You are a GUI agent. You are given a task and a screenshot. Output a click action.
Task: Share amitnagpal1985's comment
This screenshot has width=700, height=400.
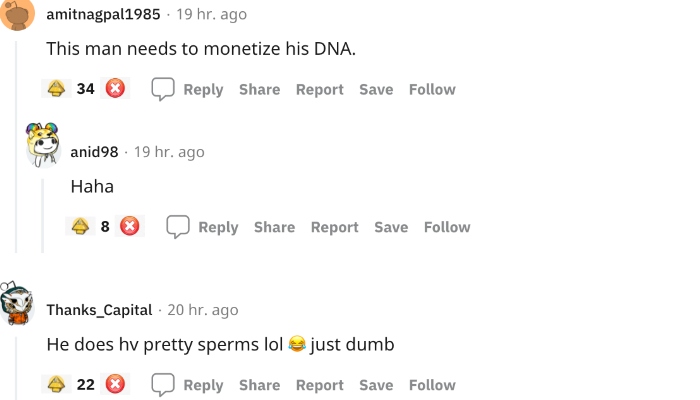[259, 89]
